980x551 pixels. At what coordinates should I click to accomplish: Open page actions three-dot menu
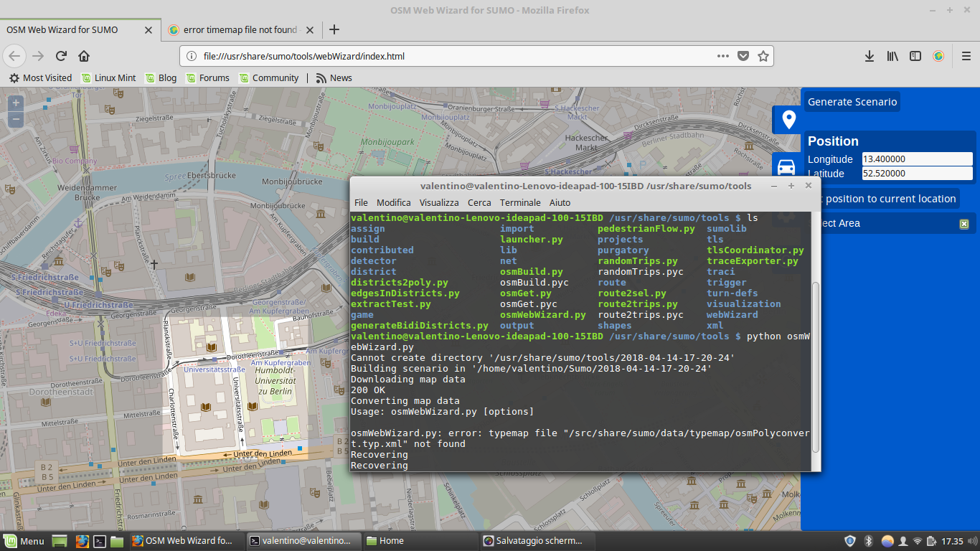point(723,56)
